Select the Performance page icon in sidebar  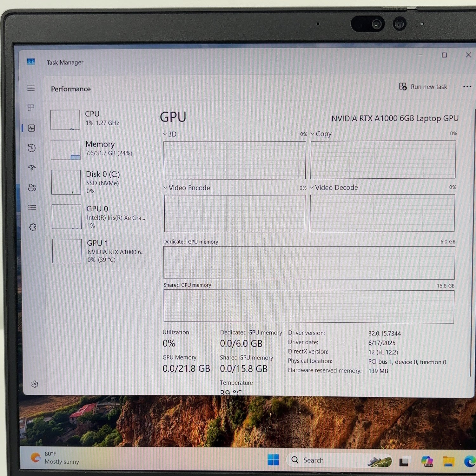click(31, 128)
